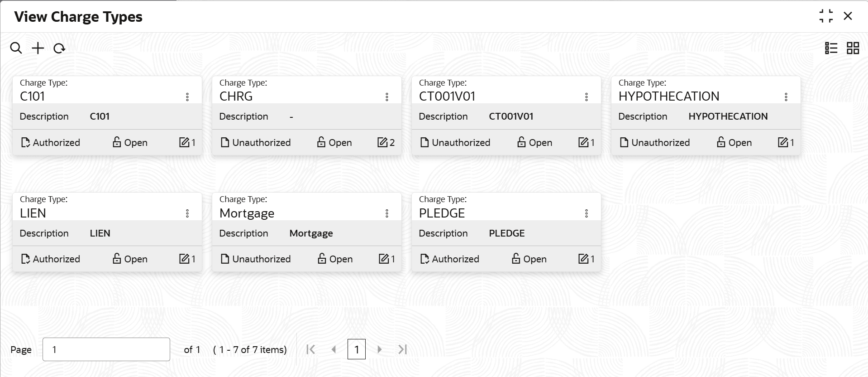Click the Page number input field
Viewport: 868px width, 377px height.
[x=106, y=349]
